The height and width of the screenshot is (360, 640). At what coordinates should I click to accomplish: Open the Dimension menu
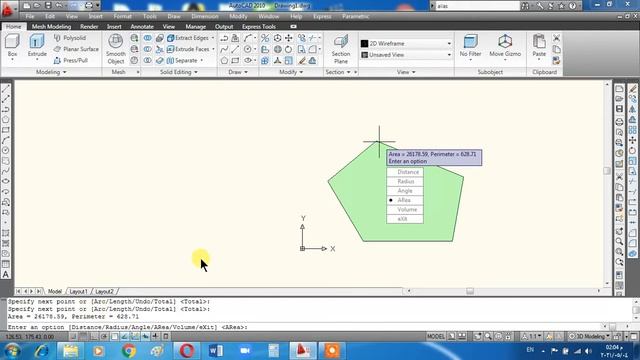[205, 16]
